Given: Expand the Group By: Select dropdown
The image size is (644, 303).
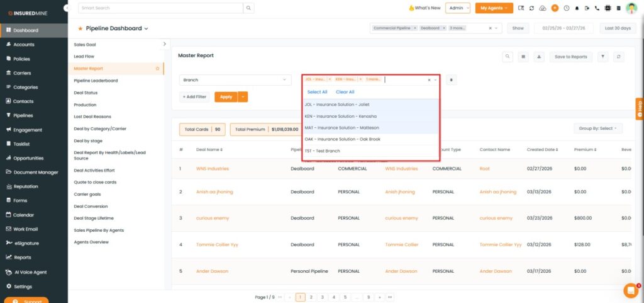Looking at the screenshot, I should (597, 129).
